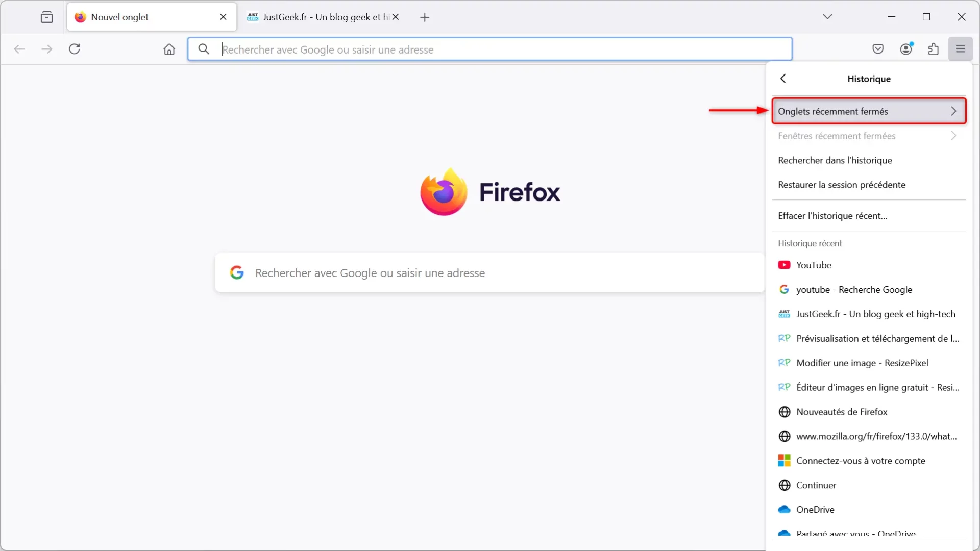Viewport: 980px width, 551px height.
Task: Open a new tab with plus button
Action: click(x=425, y=17)
